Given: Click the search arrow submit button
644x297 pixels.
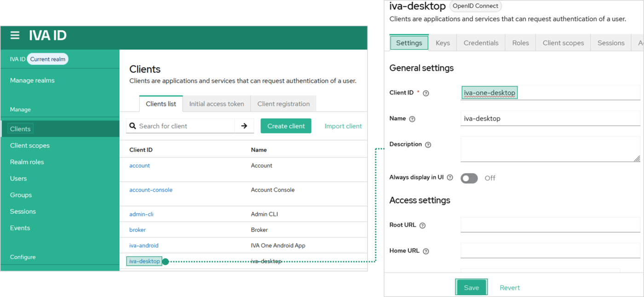Looking at the screenshot, I should point(244,126).
